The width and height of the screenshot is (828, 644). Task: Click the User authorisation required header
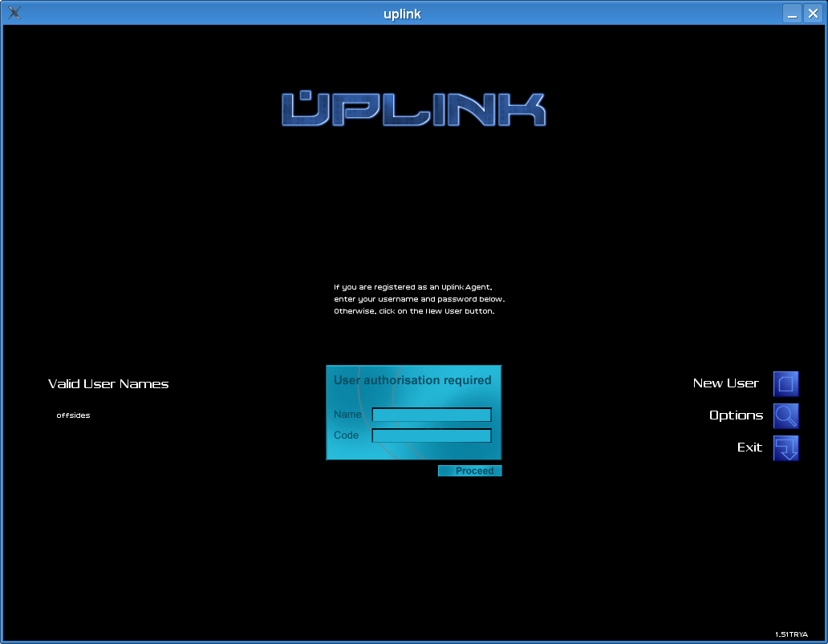tap(412, 380)
